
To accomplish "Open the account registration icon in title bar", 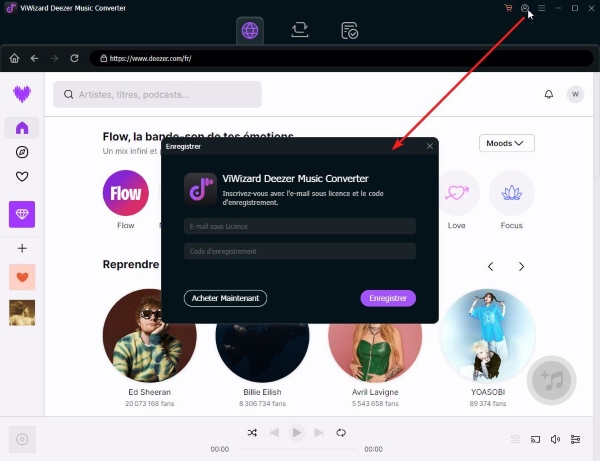I will click(x=525, y=8).
